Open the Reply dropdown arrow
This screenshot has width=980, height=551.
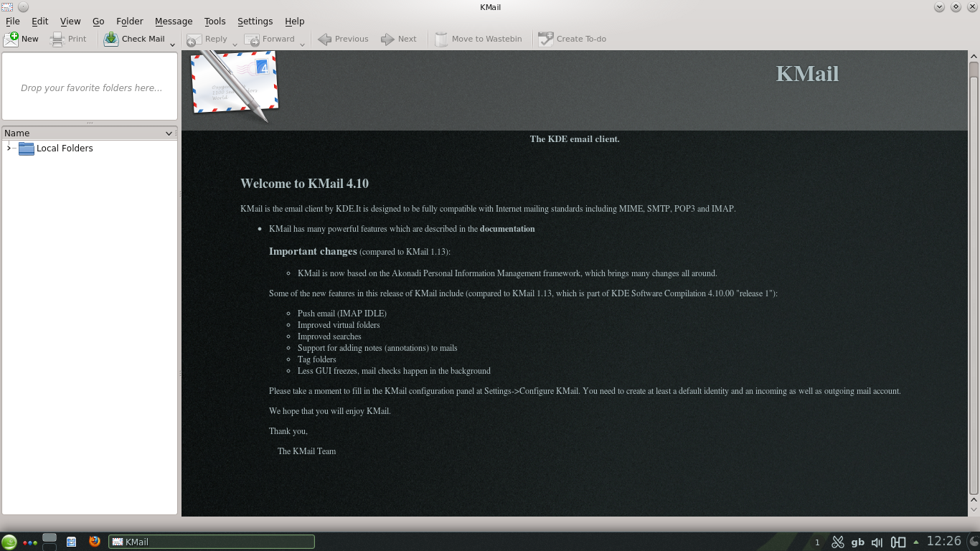pos(235,44)
